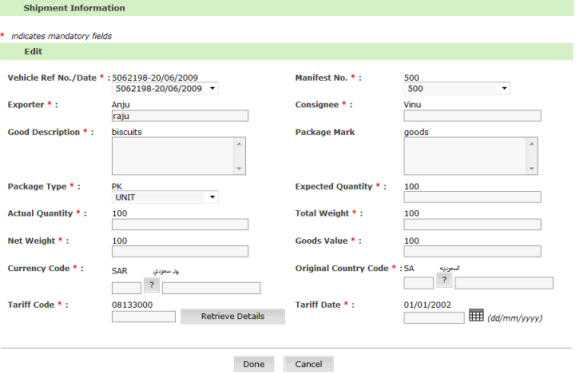Click the package mark value goods
Image resolution: width=584 pixels, height=374 pixels.
click(416, 132)
